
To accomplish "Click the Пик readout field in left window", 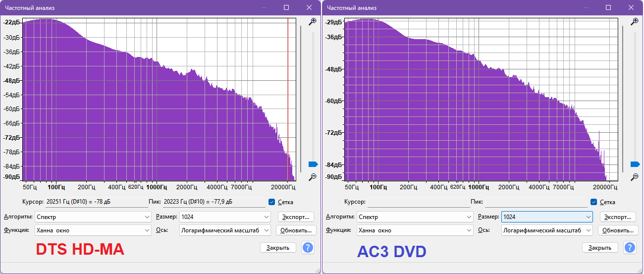I will [214, 202].
